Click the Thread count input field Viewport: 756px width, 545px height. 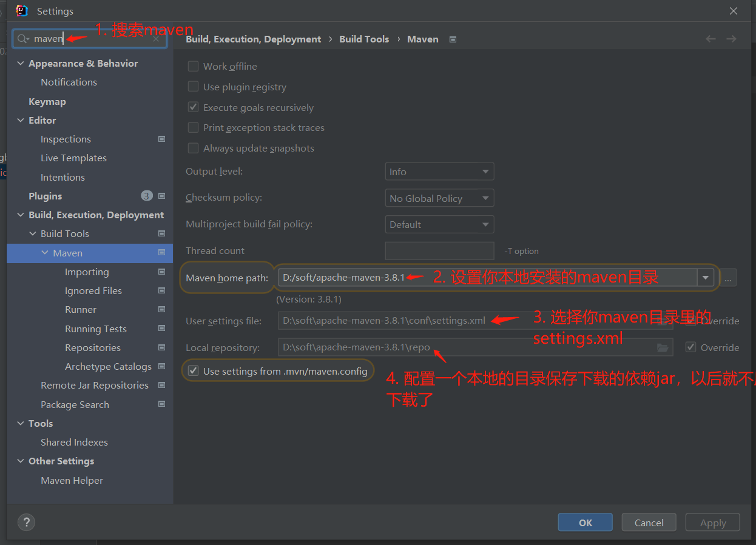tap(439, 251)
